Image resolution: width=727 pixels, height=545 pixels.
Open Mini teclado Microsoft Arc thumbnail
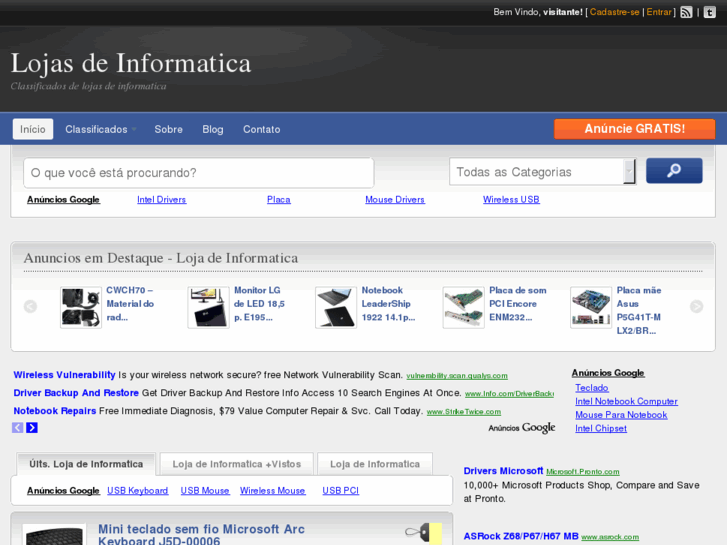coord(54,535)
